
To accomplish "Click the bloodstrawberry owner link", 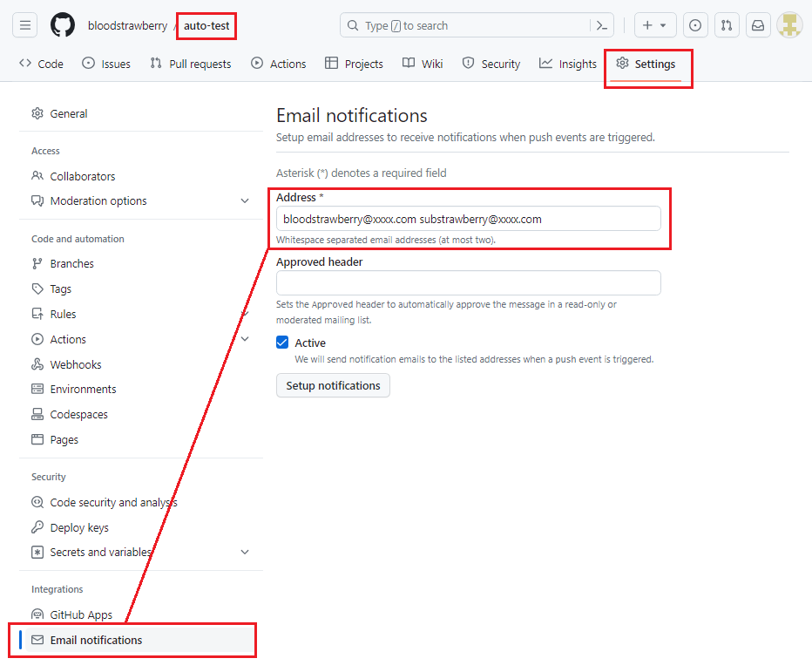I will coord(127,26).
